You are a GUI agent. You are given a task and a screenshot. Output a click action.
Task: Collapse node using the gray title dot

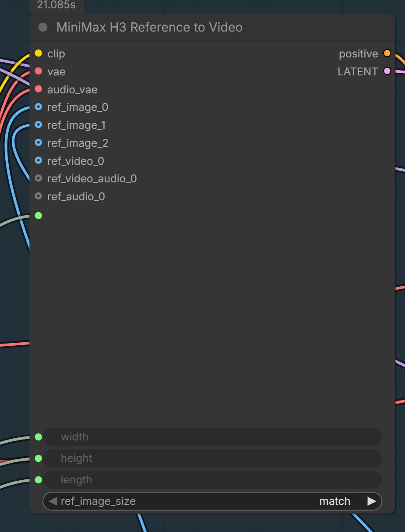[x=43, y=27]
